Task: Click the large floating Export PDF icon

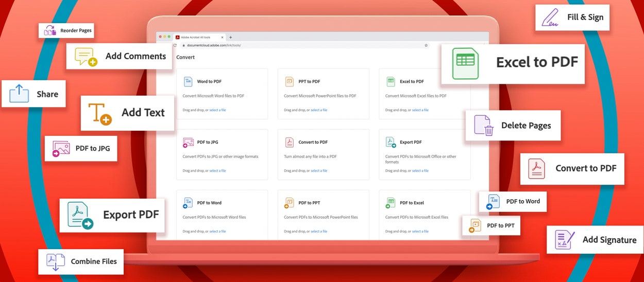Action: 80,215
